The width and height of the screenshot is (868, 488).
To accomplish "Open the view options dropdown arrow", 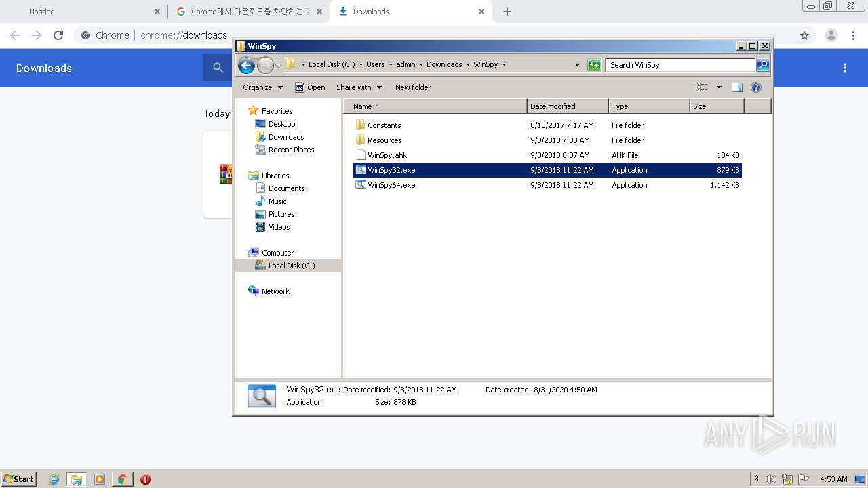I will pos(719,87).
